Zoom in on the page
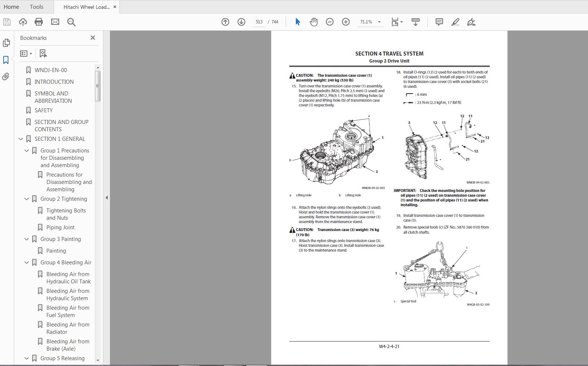 click(x=345, y=22)
